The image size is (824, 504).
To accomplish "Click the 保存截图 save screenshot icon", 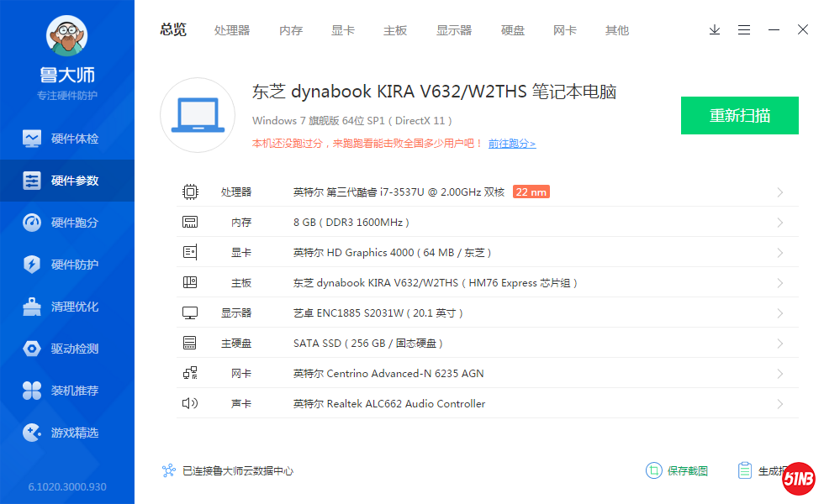I will pyautogui.click(x=653, y=470).
